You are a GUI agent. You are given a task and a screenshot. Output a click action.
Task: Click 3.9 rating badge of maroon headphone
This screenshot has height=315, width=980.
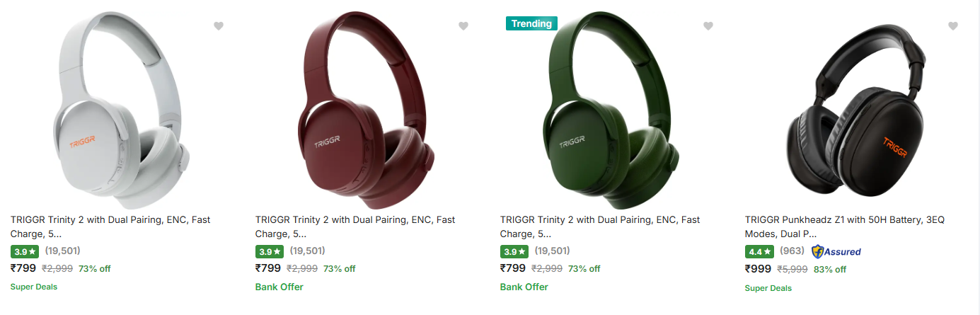pyautogui.click(x=270, y=251)
